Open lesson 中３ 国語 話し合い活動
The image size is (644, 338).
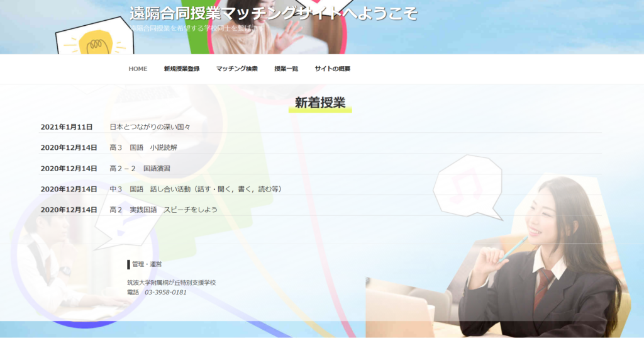tap(196, 189)
